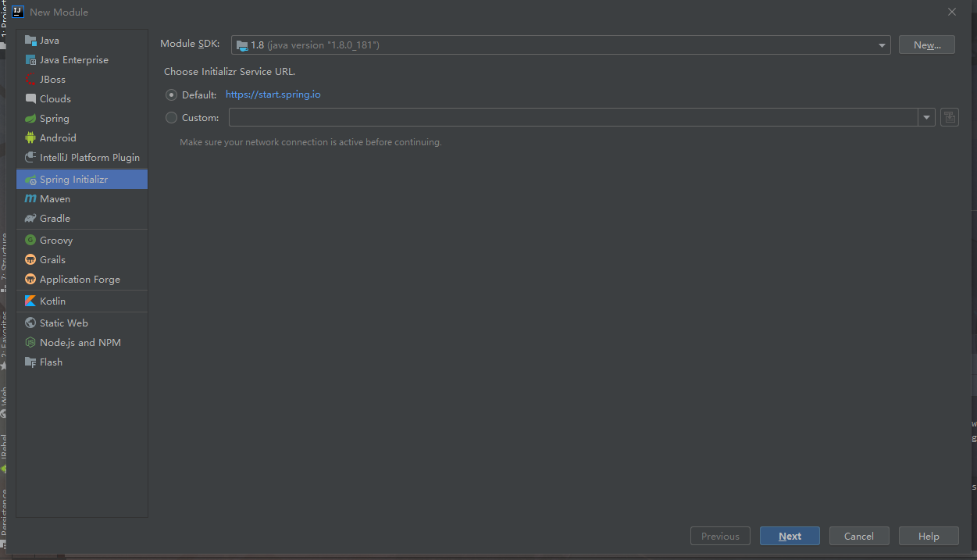The width and height of the screenshot is (977, 560).
Task: Select IntelliJ Platform Plugin label
Action: 90,157
